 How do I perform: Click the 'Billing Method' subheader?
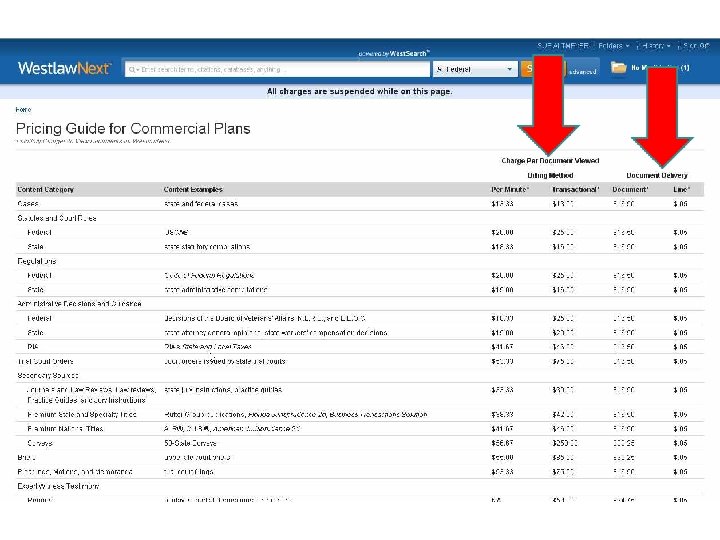point(550,175)
